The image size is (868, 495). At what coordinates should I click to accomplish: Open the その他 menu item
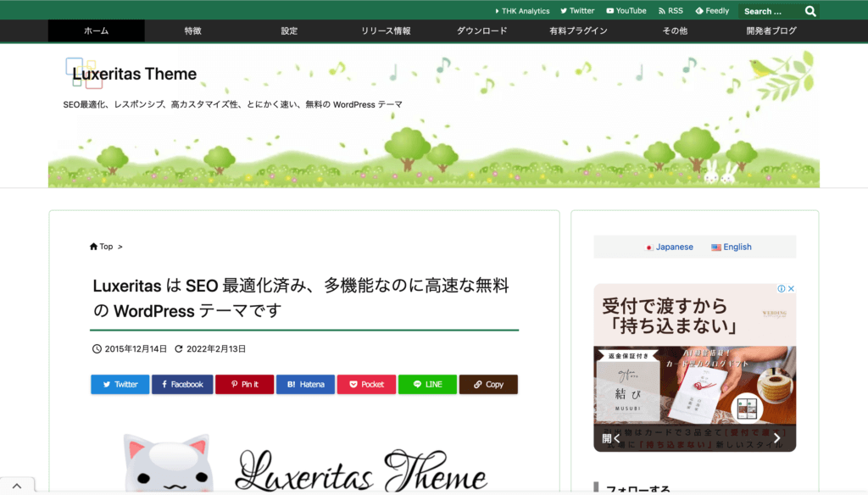675,31
